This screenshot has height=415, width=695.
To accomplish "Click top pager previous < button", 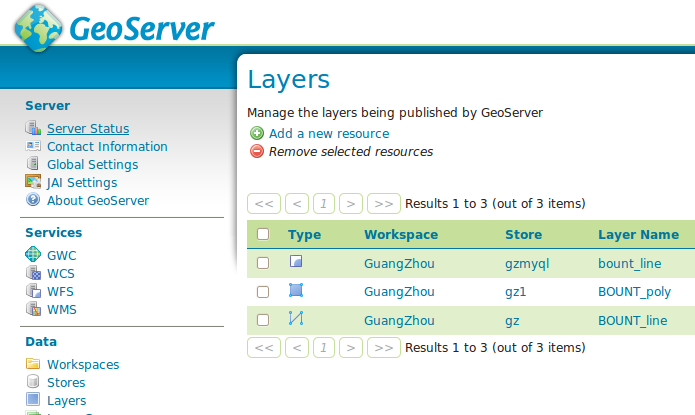I will (x=297, y=204).
